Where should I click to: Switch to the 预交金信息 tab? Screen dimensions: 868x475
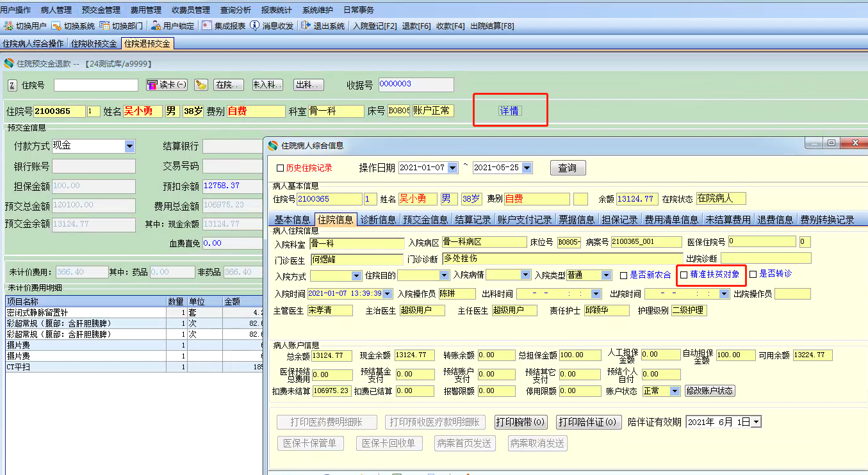pos(425,220)
